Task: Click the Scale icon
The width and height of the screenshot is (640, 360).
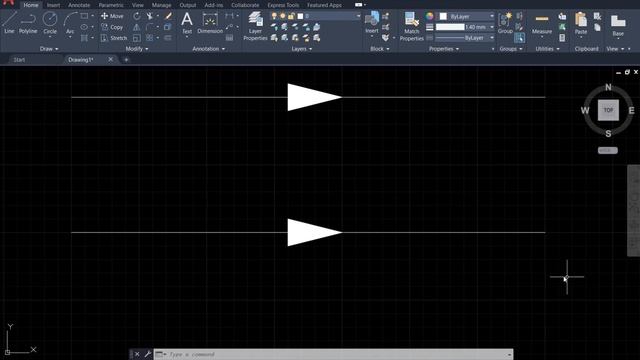Action: click(x=137, y=38)
